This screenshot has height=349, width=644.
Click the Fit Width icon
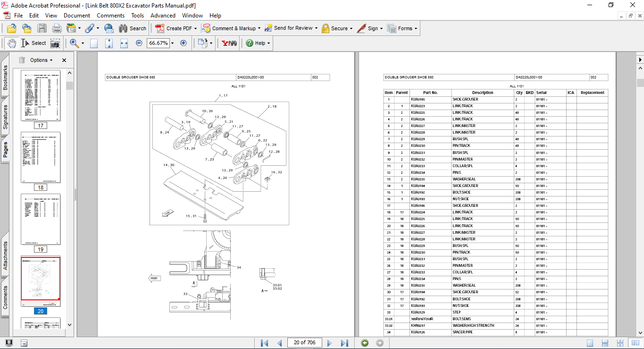pyautogui.click(x=124, y=43)
